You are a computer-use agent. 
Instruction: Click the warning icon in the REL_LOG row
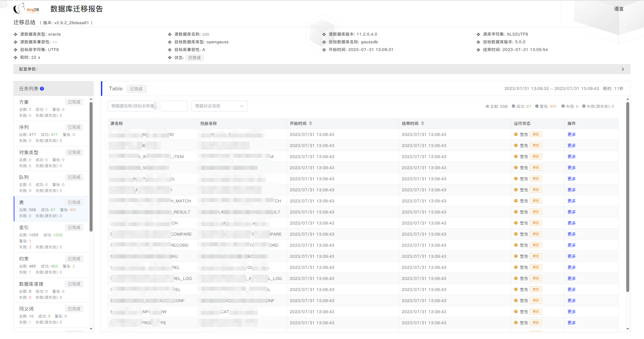pos(516,279)
